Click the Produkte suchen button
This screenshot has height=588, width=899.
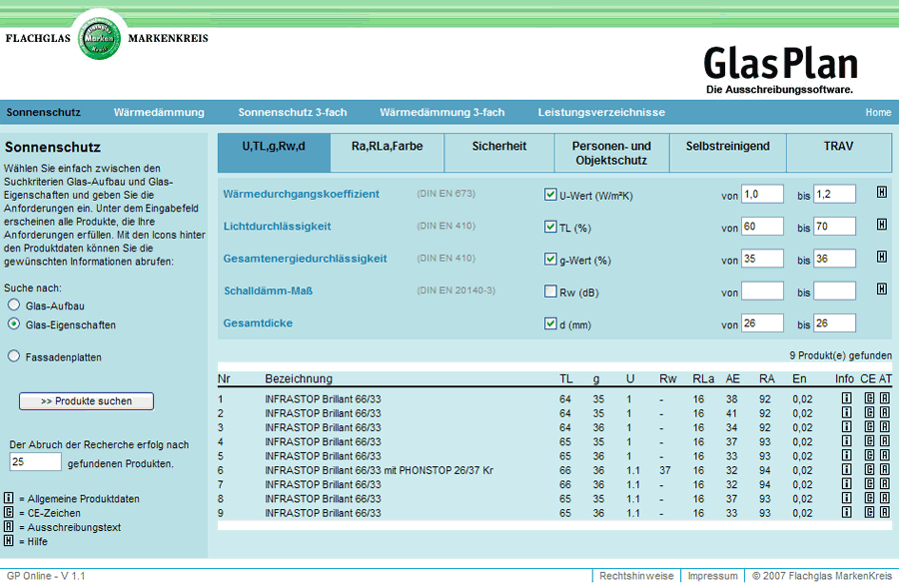coord(87,401)
